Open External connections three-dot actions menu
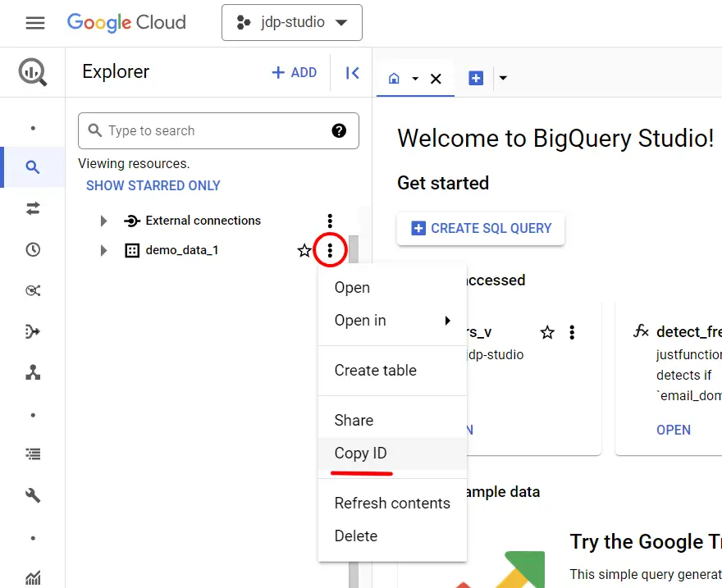 click(330, 221)
